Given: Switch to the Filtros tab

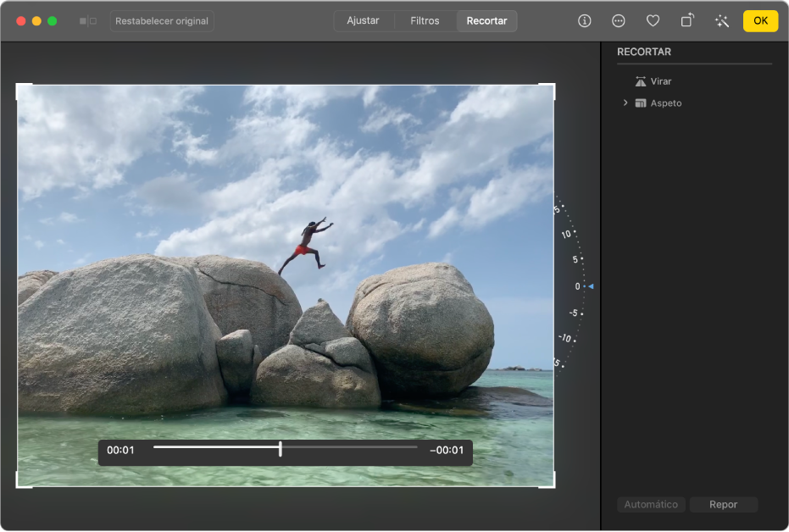Looking at the screenshot, I should (425, 21).
